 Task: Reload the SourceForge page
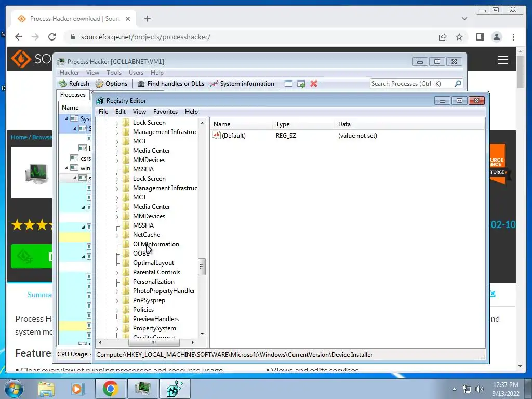(x=52, y=37)
